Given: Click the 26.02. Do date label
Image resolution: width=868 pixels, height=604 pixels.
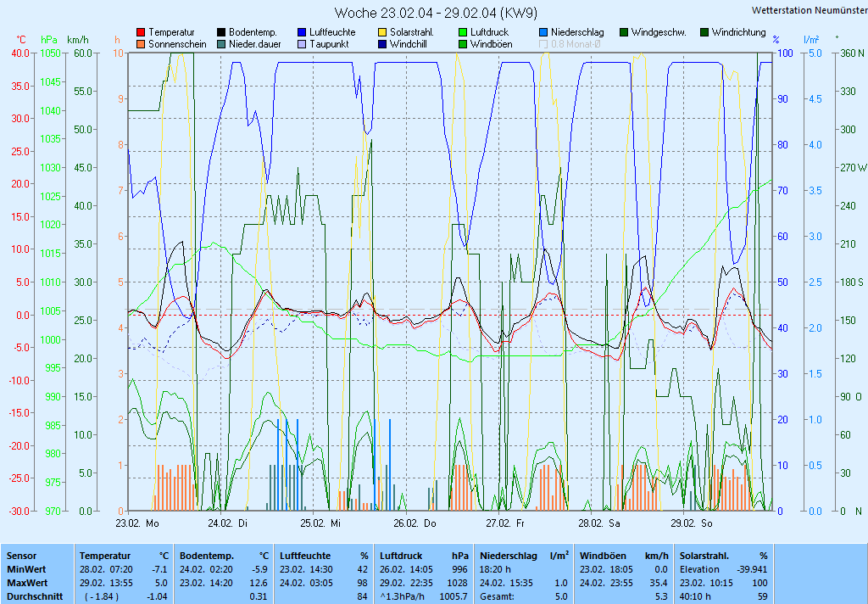Looking at the screenshot, I should pyautogui.click(x=415, y=523).
